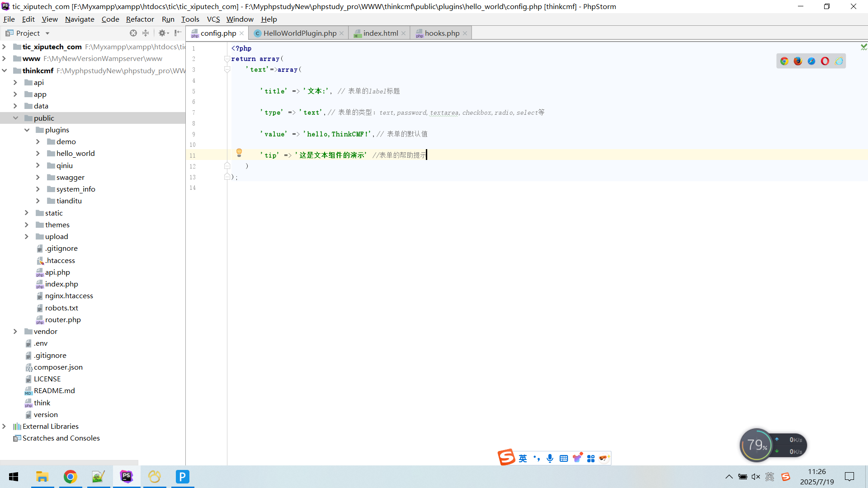Image resolution: width=868 pixels, height=488 pixels.
Task: Open the Project panel settings gear
Action: [161, 33]
